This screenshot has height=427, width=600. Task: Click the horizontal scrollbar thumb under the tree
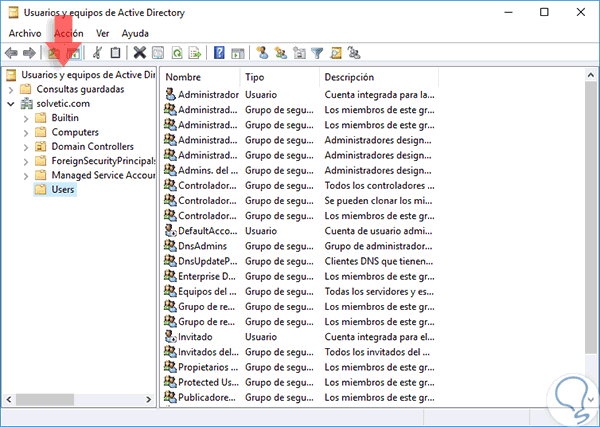45,399
